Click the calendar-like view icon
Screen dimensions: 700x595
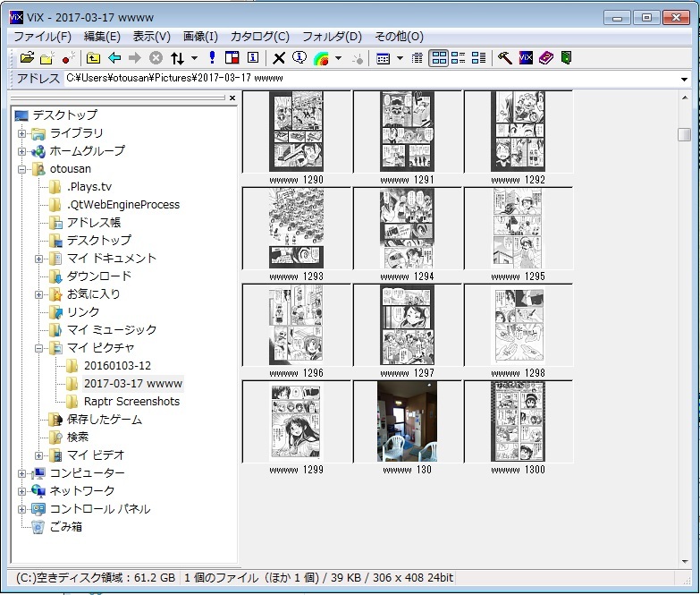click(x=383, y=58)
